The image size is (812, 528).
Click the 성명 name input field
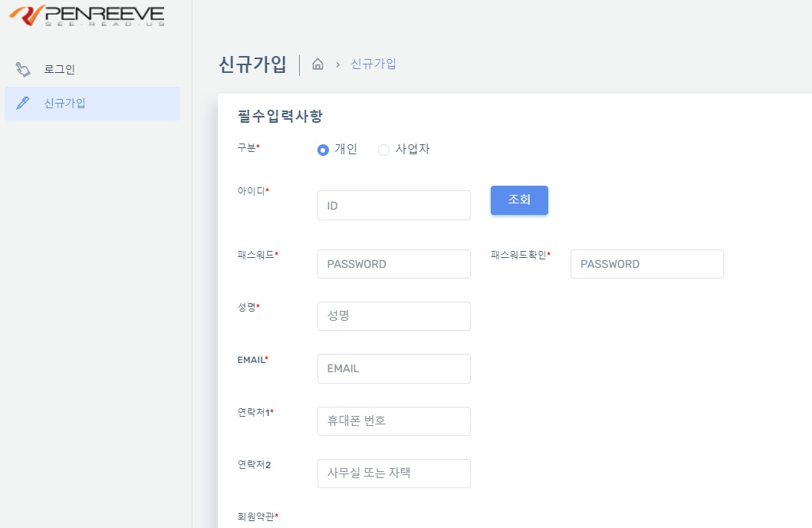point(393,315)
